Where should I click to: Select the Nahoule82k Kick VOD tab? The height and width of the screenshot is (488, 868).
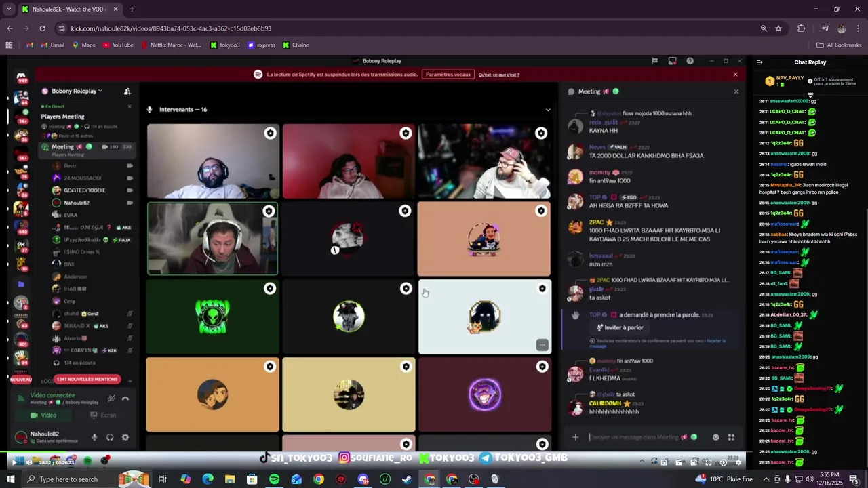tap(69, 9)
